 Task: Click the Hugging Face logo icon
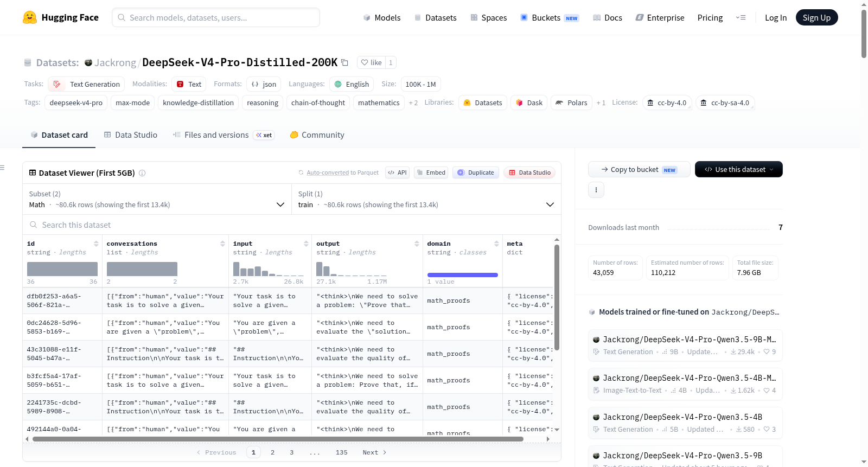(30, 17)
